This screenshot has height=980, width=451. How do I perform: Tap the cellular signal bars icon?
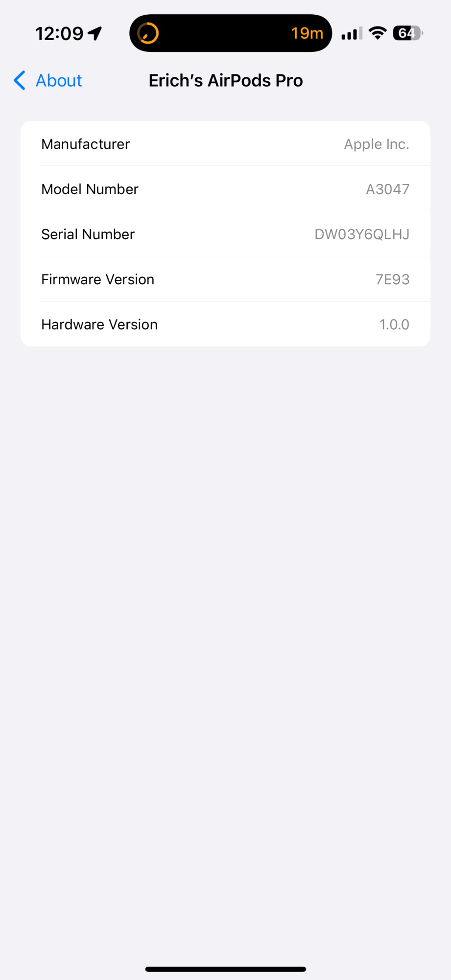click(x=352, y=33)
